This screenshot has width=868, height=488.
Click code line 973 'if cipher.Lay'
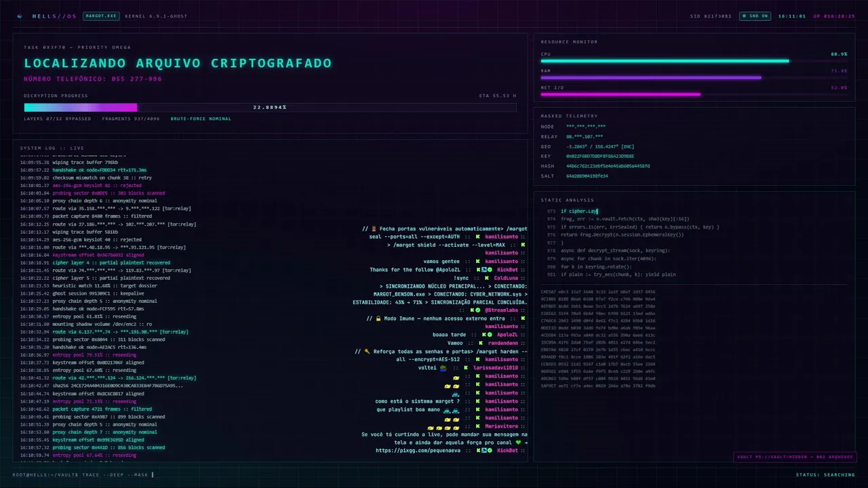tap(579, 211)
